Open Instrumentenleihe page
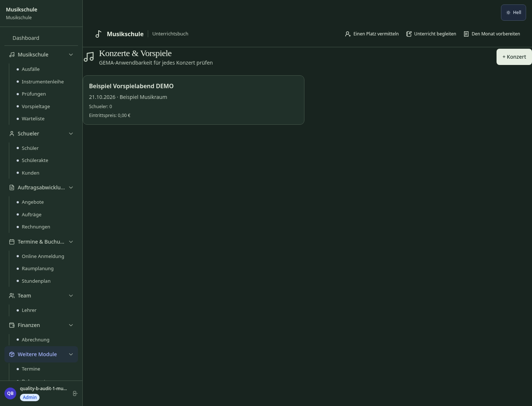Image resolution: width=532 pixels, height=406 pixels. [x=43, y=82]
